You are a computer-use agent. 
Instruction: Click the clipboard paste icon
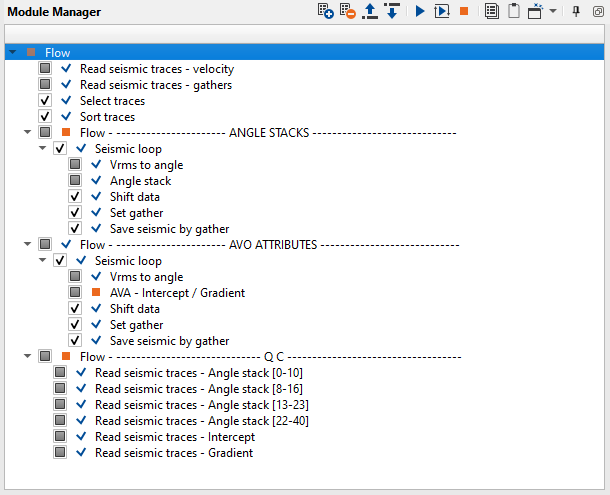click(513, 11)
